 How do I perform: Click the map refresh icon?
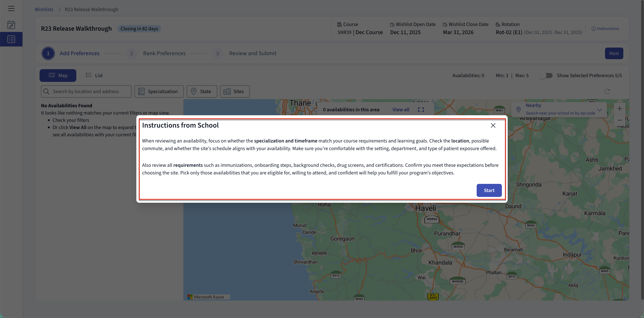pos(607,92)
